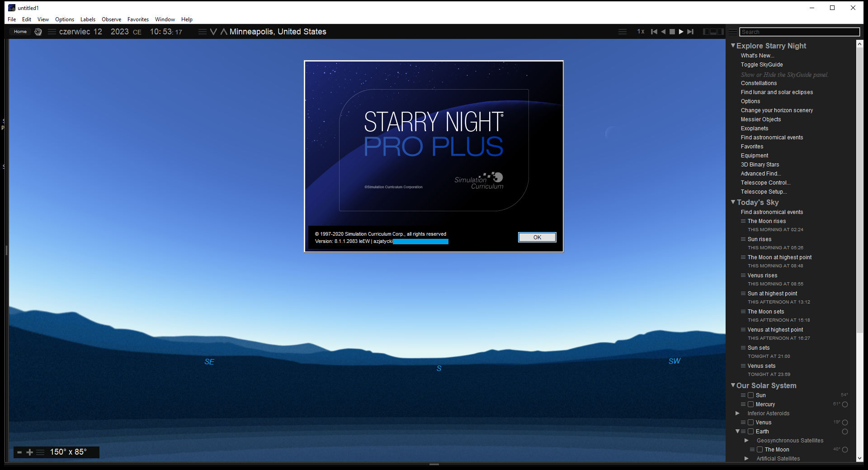The image size is (868, 470).
Task: Expand the Inferior Asteroids group
Action: 737,413
